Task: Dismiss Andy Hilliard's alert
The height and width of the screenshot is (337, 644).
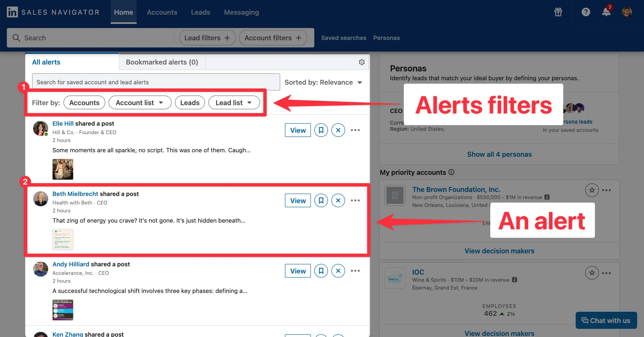Action: [x=338, y=271]
